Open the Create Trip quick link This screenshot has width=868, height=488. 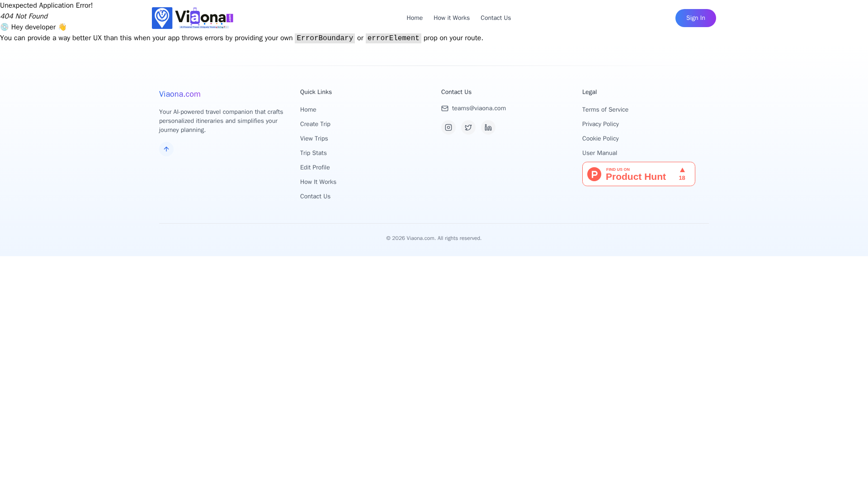(x=315, y=124)
